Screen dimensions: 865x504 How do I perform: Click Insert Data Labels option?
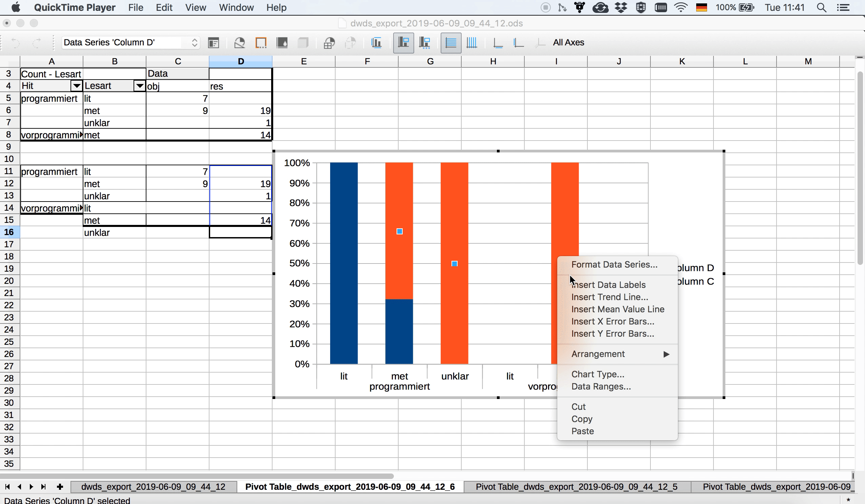coord(608,285)
